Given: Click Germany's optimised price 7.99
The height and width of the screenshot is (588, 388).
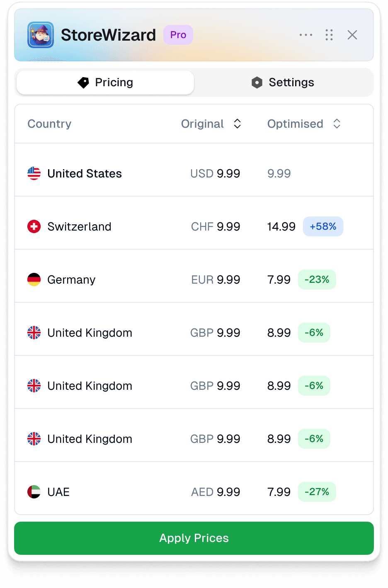Looking at the screenshot, I should 279,279.
